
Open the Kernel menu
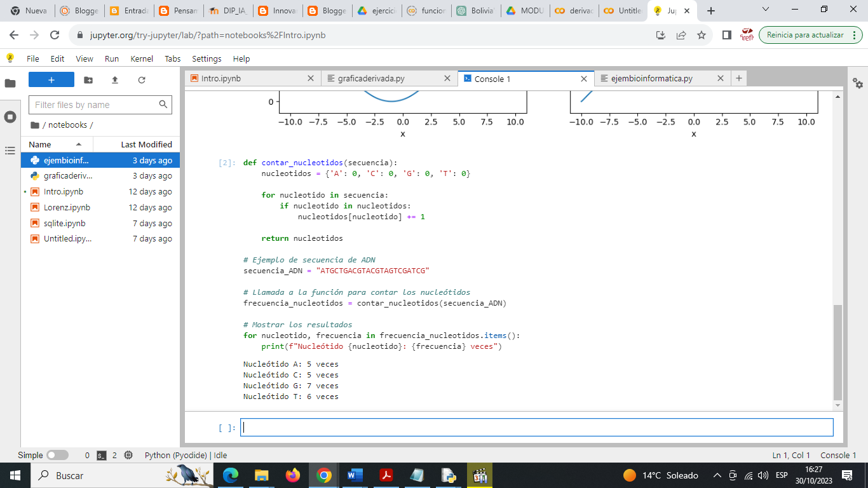[142, 58]
